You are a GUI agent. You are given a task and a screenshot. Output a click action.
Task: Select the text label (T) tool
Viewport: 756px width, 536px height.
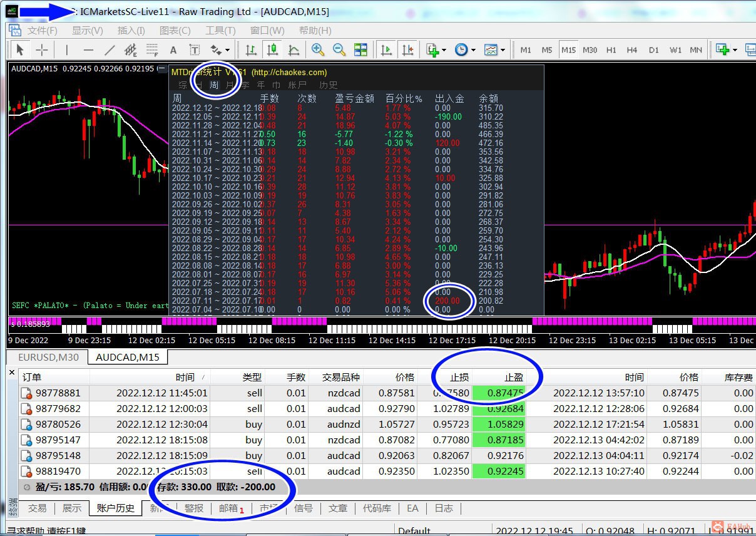point(195,49)
